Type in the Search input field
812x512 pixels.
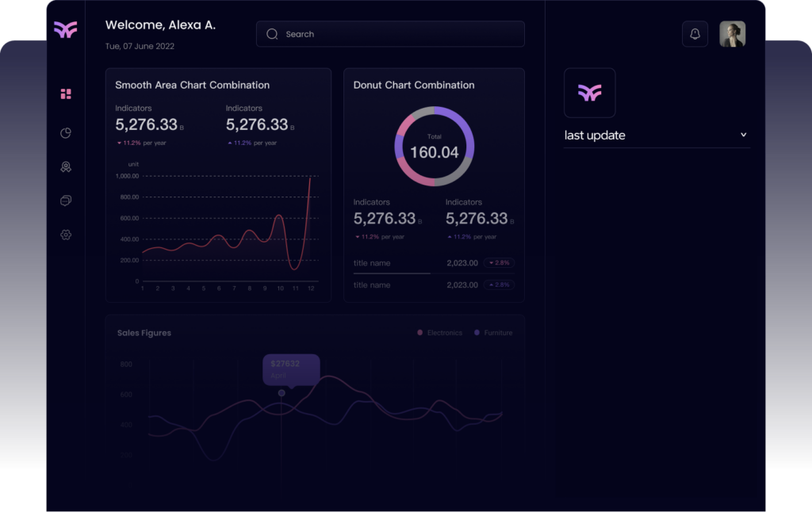(x=396, y=34)
